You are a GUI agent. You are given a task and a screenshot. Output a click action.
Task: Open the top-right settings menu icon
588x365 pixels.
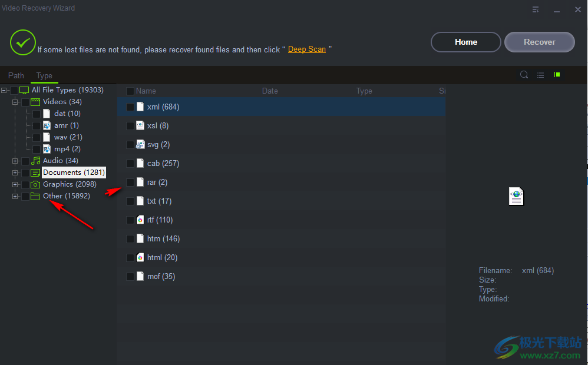click(536, 9)
